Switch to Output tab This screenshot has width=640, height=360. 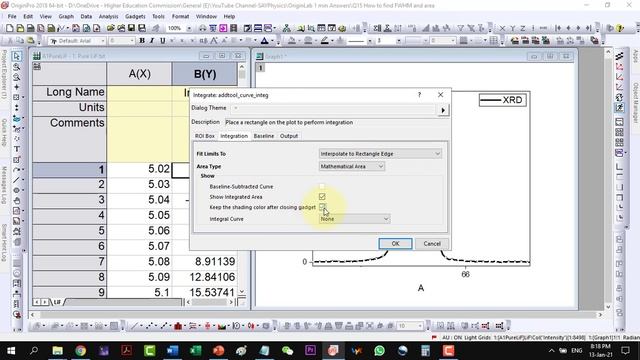pos(289,136)
